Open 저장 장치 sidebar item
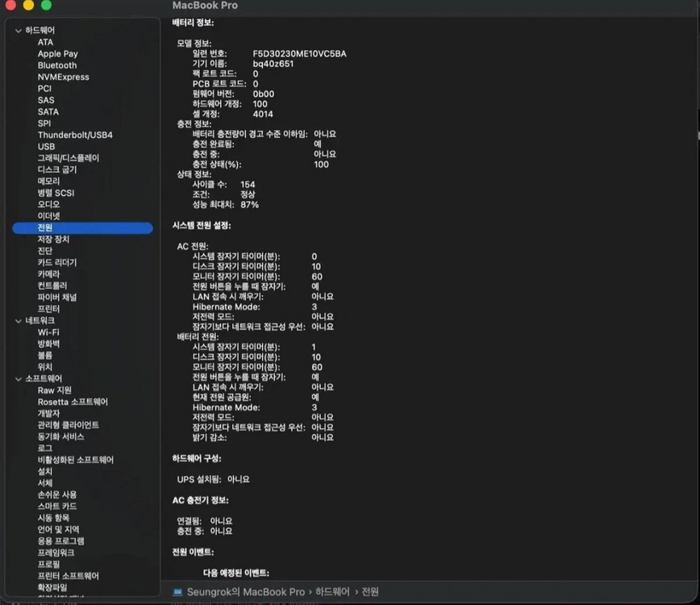This screenshot has height=605, width=700. 53,240
